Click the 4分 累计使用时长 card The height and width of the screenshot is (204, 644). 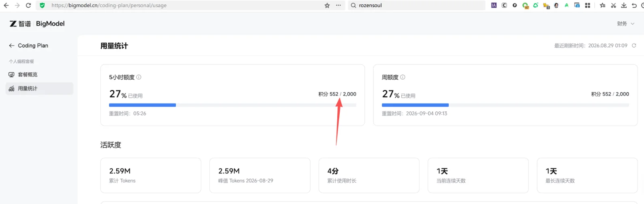coord(369,175)
